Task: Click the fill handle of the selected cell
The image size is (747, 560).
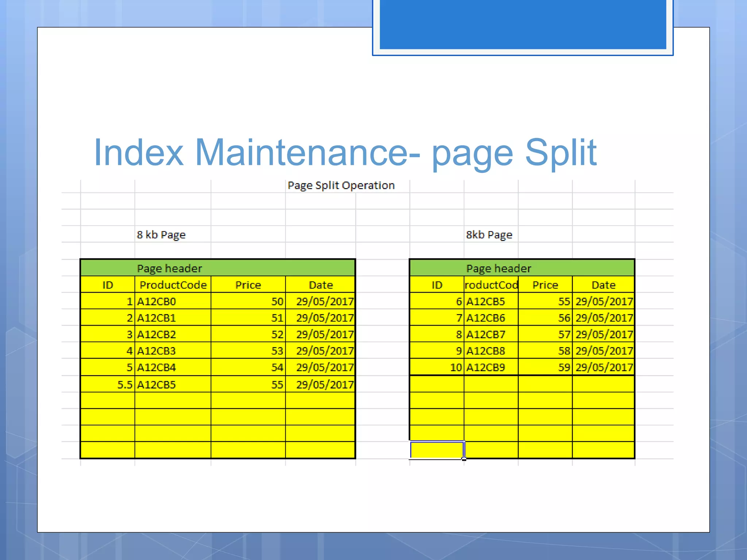Action: (x=464, y=459)
